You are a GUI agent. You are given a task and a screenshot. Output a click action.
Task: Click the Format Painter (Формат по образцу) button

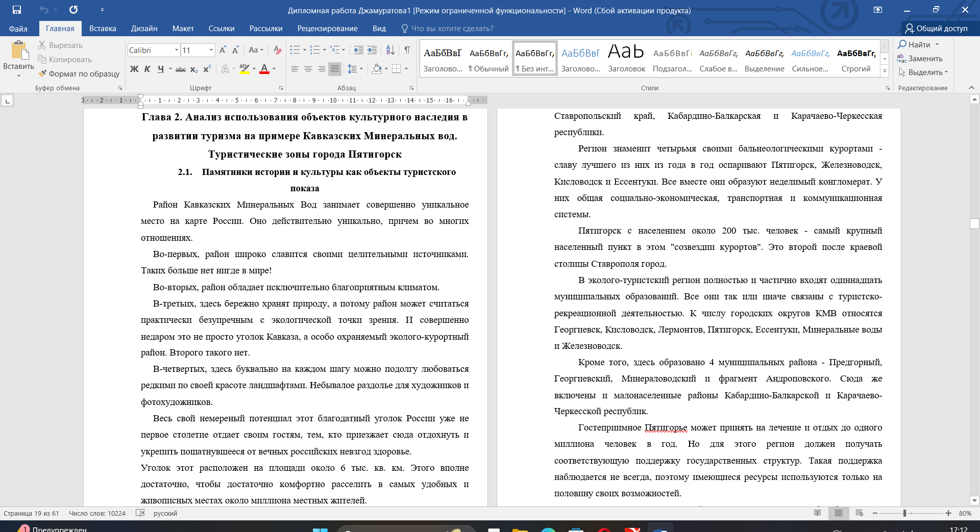[x=79, y=73]
